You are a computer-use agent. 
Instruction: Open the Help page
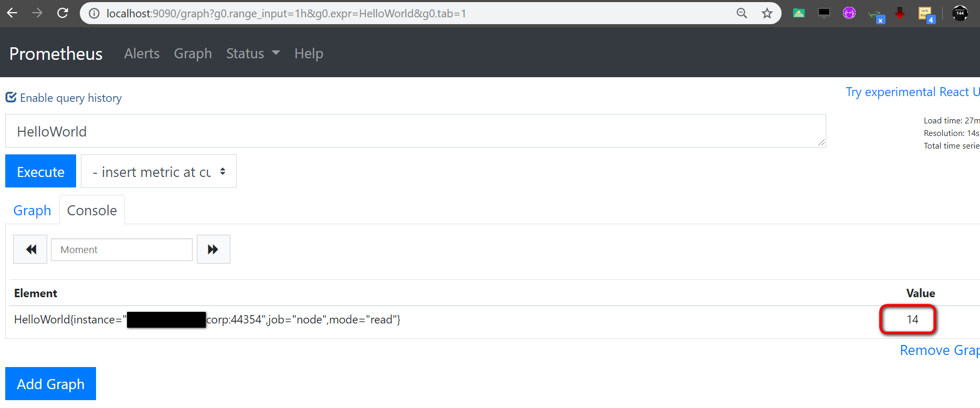coord(309,54)
